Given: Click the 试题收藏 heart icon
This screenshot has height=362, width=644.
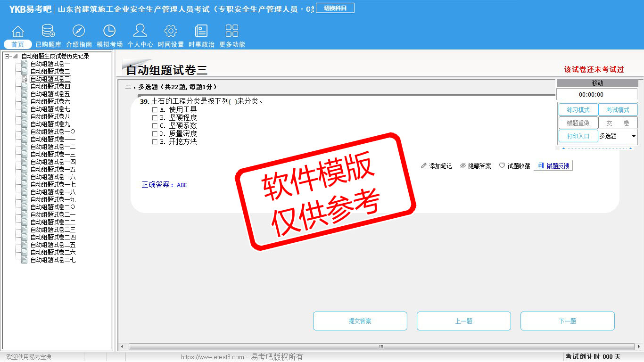Looking at the screenshot, I should pyautogui.click(x=502, y=166).
